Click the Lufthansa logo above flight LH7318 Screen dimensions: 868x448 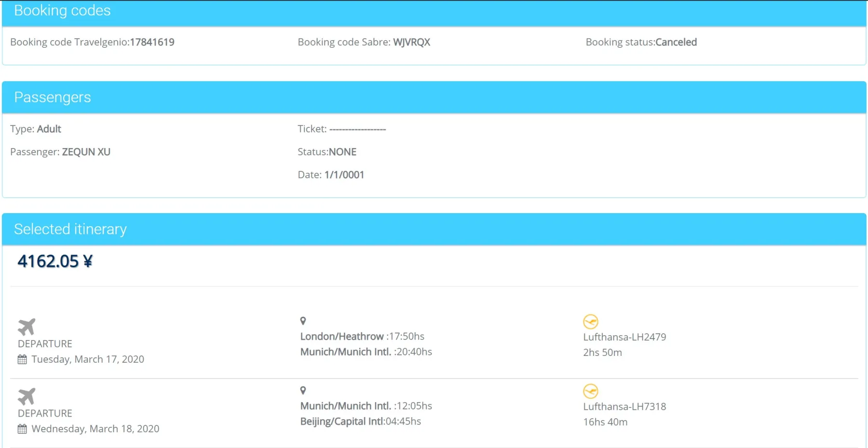click(x=590, y=391)
